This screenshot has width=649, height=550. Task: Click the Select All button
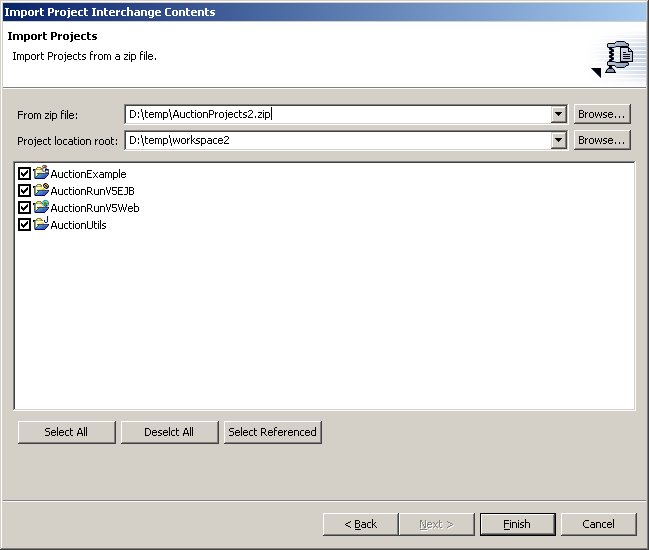(67, 432)
